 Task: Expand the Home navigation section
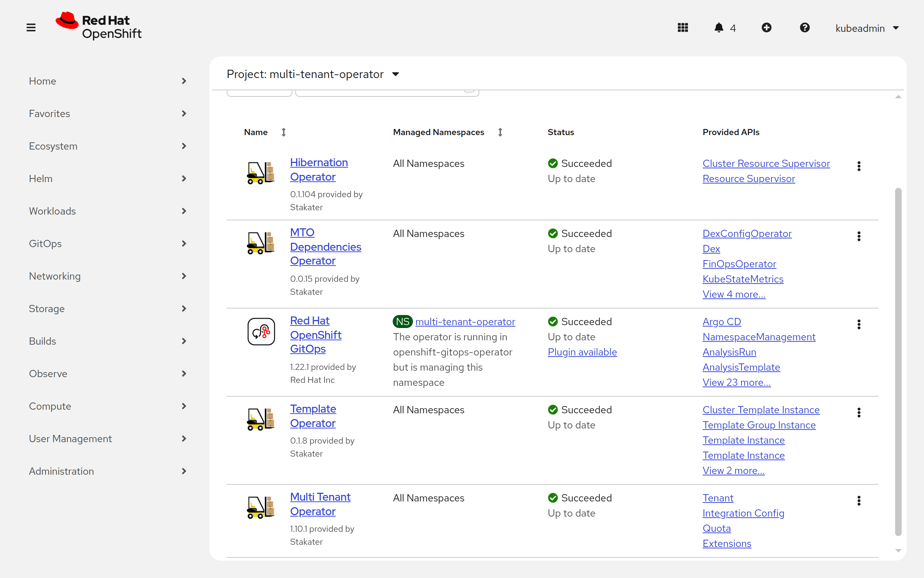[108, 81]
